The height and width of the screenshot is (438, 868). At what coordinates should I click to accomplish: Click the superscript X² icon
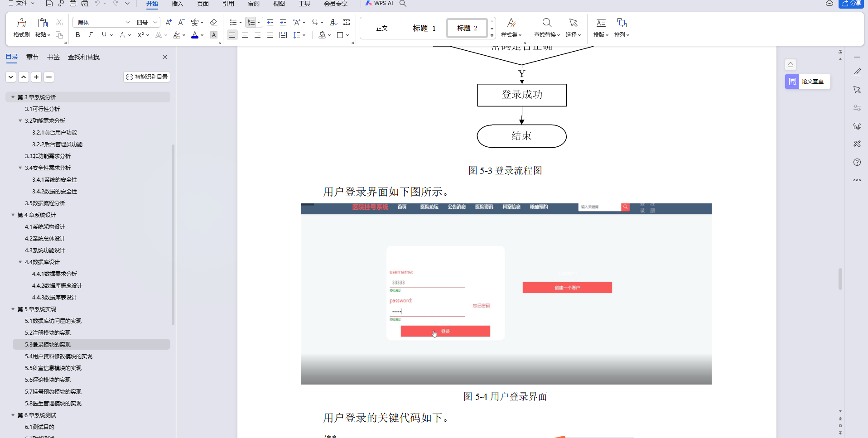[x=140, y=34]
